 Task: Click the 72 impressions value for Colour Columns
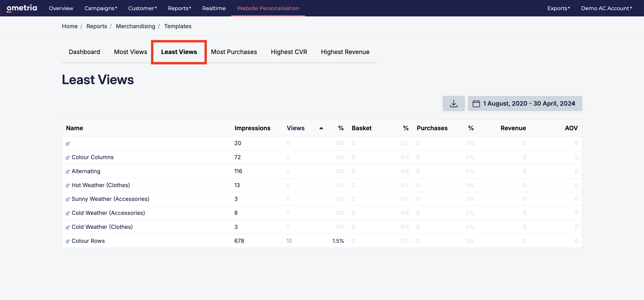[x=237, y=157]
